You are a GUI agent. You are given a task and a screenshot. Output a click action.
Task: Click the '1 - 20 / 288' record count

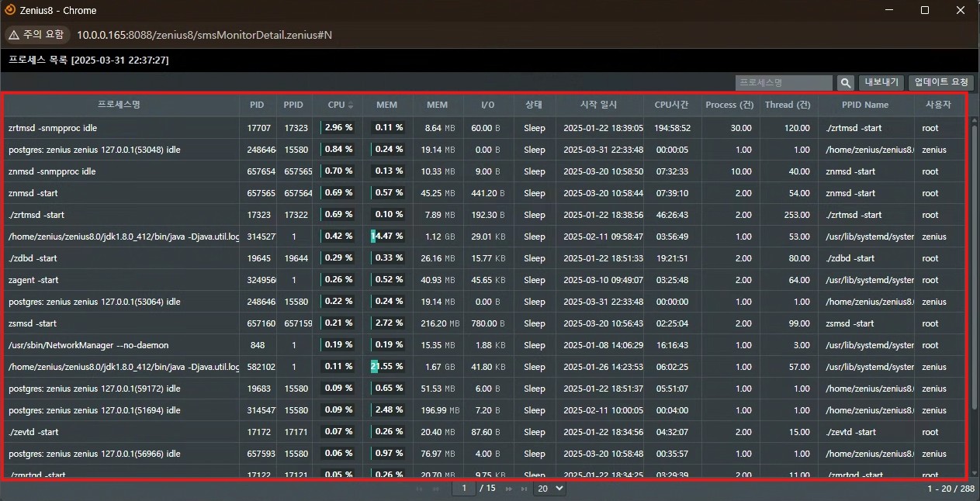pos(951,489)
